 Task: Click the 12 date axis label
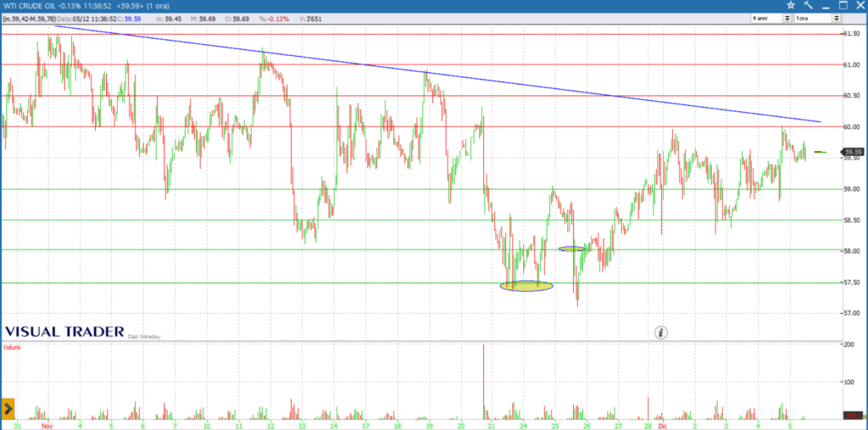(x=270, y=426)
